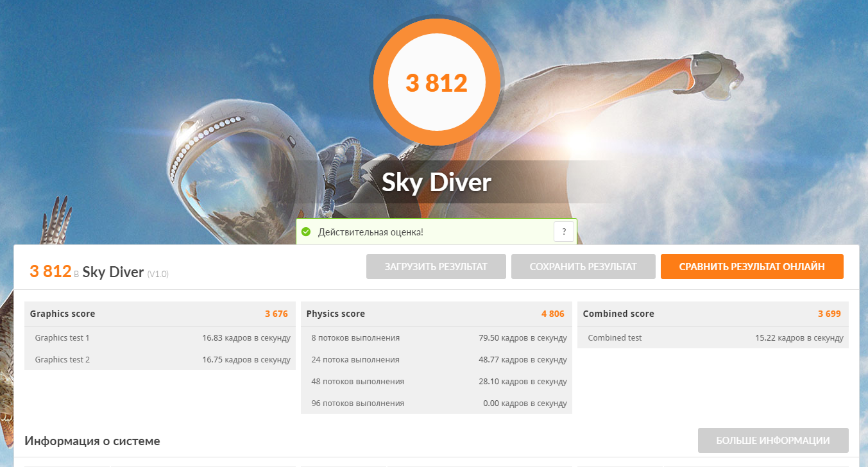Select the Graphics test 2 row label
Viewport: 868px width, 467px height.
62,359
